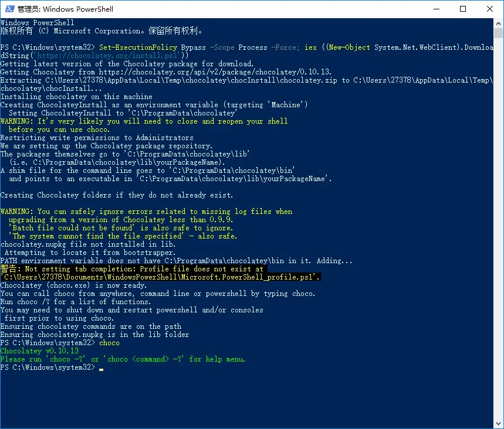Viewport: 504px width, 429px height.
Task: Click '版权所有 (C) Microsoft Corporation' line
Action: tap(102, 31)
